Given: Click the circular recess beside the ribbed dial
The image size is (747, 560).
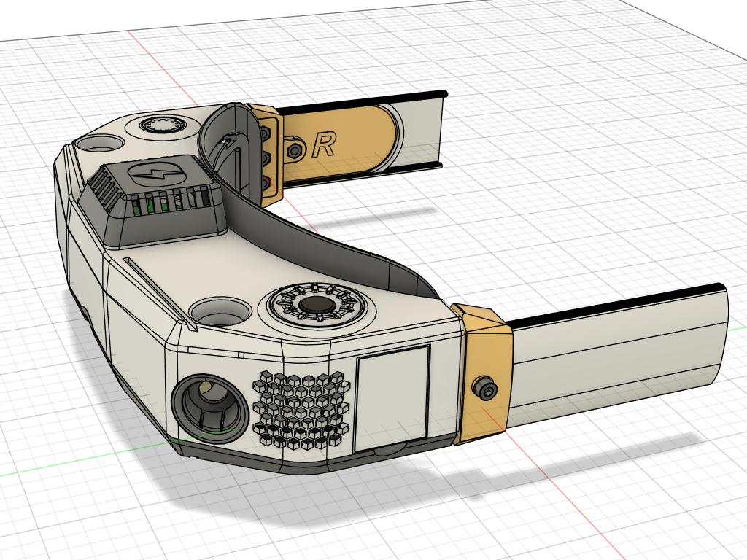Looking at the screenshot, I should tap(219, 311).
